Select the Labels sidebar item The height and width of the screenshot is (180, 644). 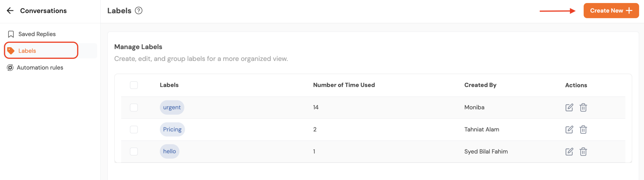point(27,51)
